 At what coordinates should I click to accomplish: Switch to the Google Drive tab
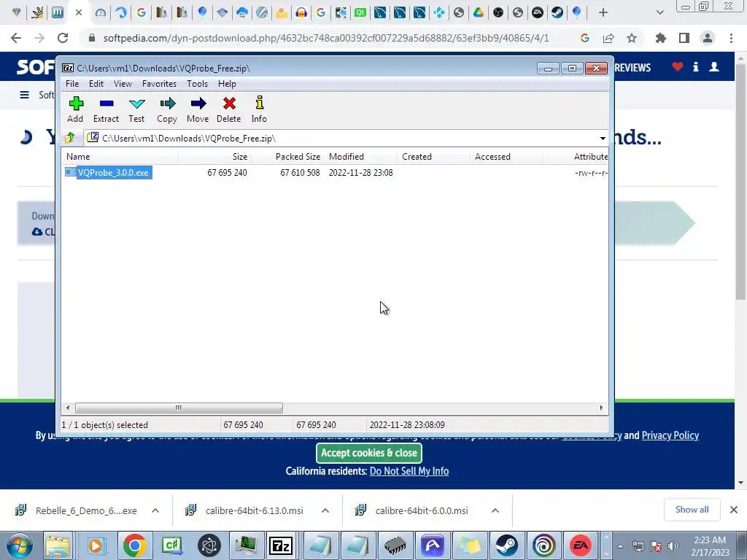point(479,13)
